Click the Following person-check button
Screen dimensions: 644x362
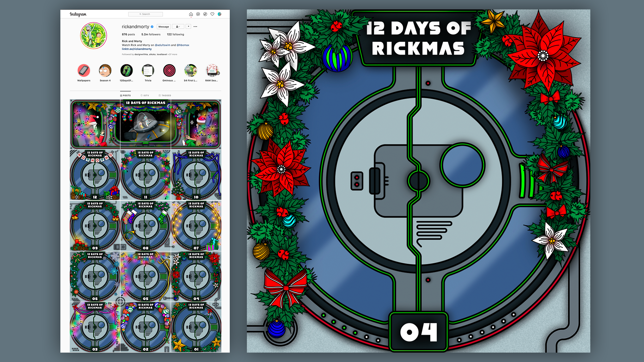coord(178,27)
